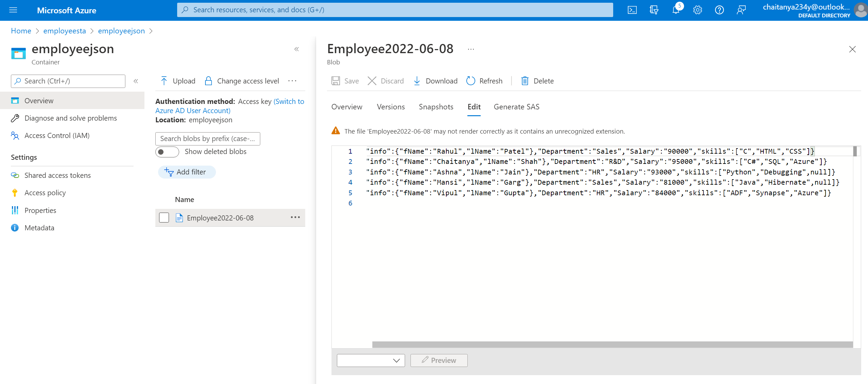Open the employeesta breadcrumb link
The width and height of the screenshot is (868, 384).
pyautogui.click(x=64, y=31)
